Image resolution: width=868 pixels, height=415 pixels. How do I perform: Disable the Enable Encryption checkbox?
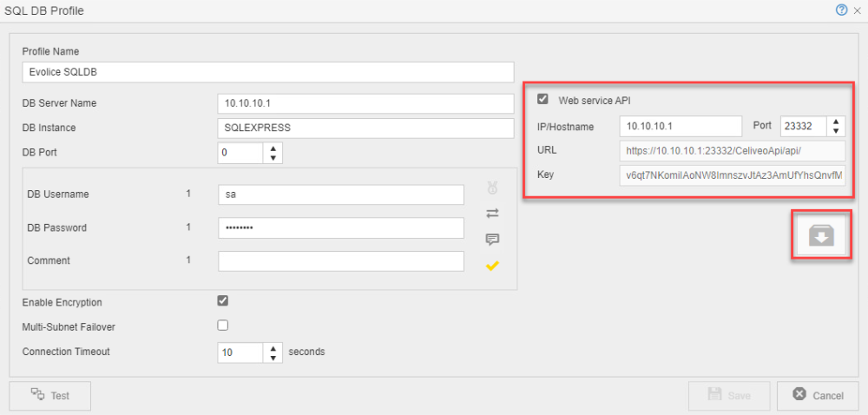(223, 301)
